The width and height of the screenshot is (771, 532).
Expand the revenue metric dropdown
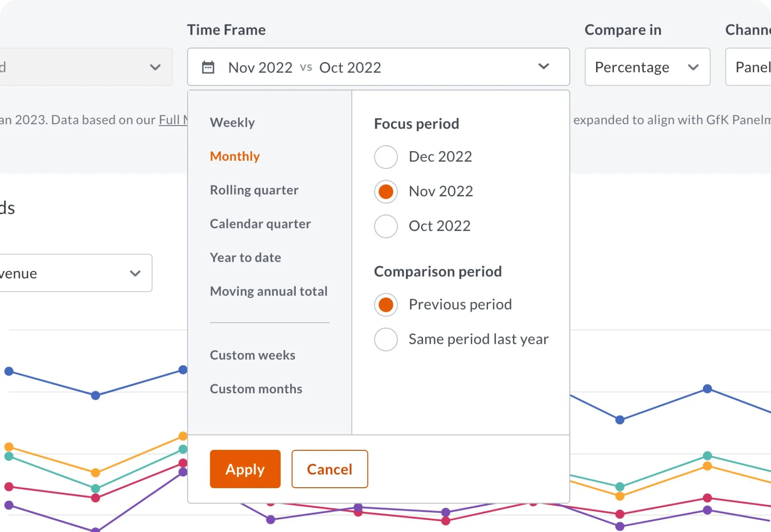click(74, 273)
